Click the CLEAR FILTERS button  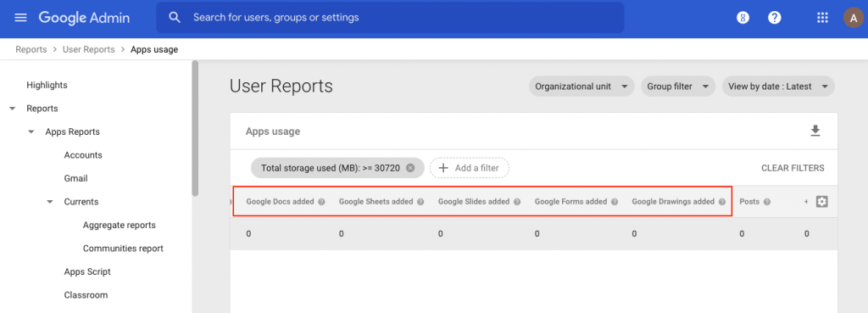[x=793, y=168]
